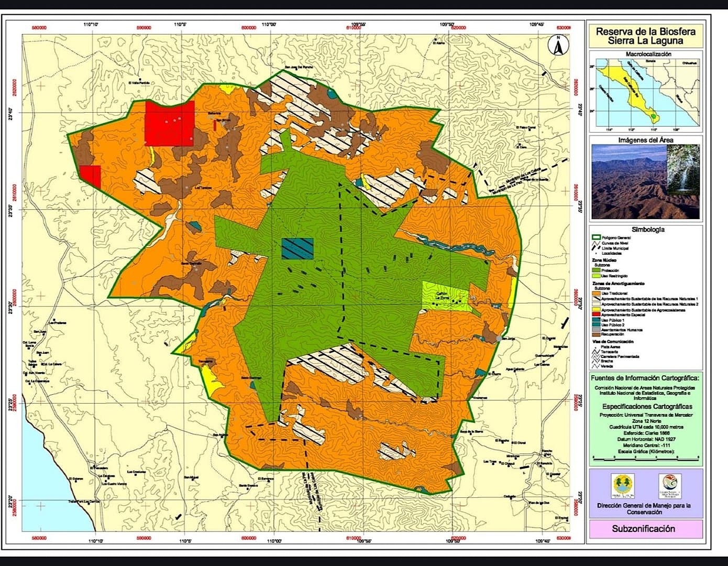Click the Curvas de Nivel legend symbol
728x566 pixels.
tap(595, 243)
